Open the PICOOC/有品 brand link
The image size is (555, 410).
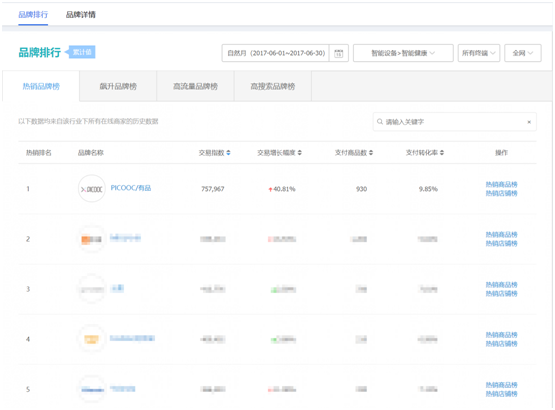click(131, 188)
